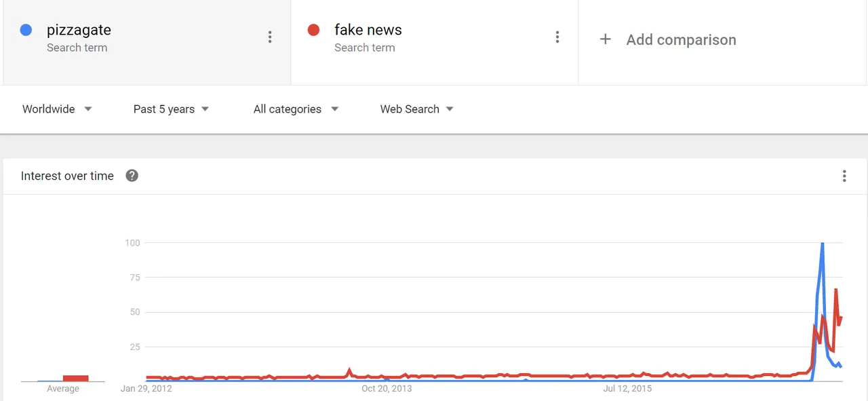868x401 pixels.
Task: Open the Interest over time help icon
Action: point(132,176)
